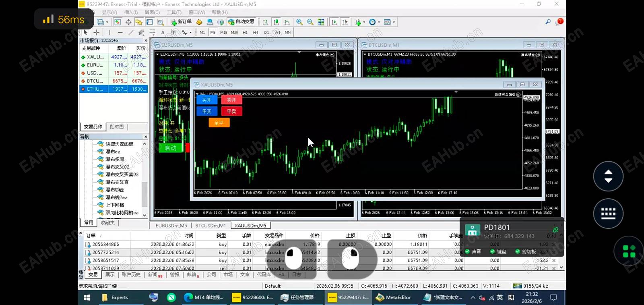This screenshot has height=305, width=644.
Task: Tile the chart windows
Action: 321,22
